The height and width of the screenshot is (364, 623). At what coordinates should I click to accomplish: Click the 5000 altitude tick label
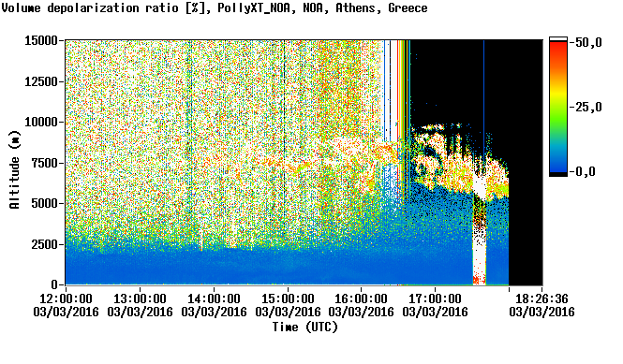point(45,203)
